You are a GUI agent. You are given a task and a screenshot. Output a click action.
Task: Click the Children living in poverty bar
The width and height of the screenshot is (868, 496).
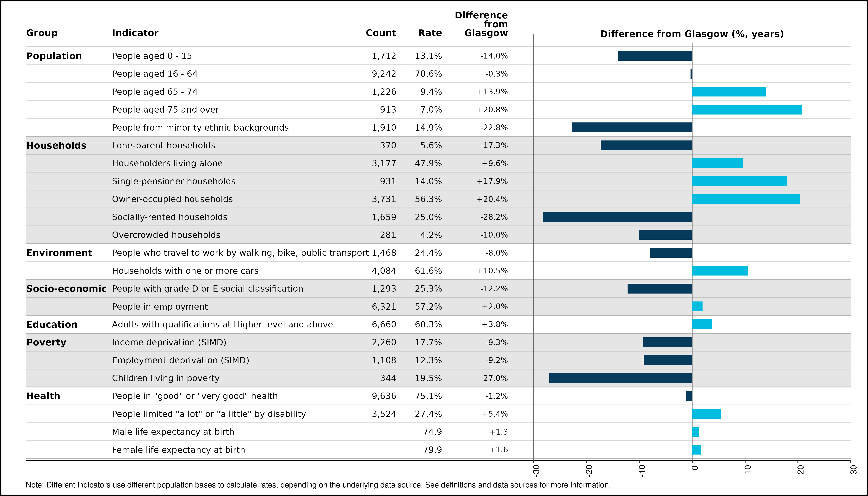(x=621, y=378)
